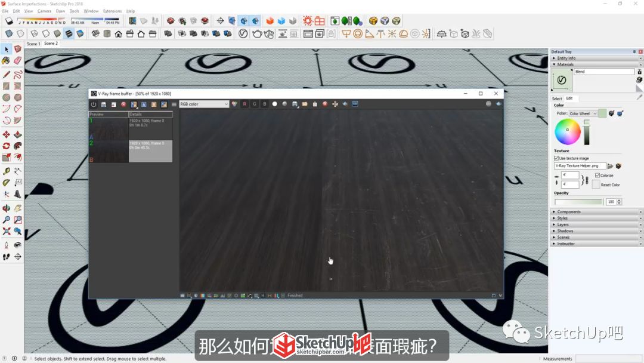The image size is (644, 363).
Task: Toggle green channel G in frame buffer
Action: tap(255, 104)
